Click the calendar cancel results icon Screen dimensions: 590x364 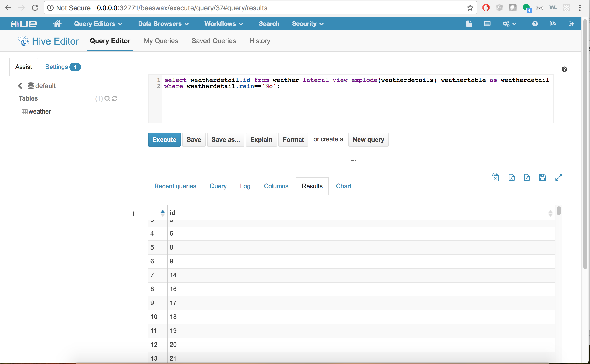(x=495, y=177)
